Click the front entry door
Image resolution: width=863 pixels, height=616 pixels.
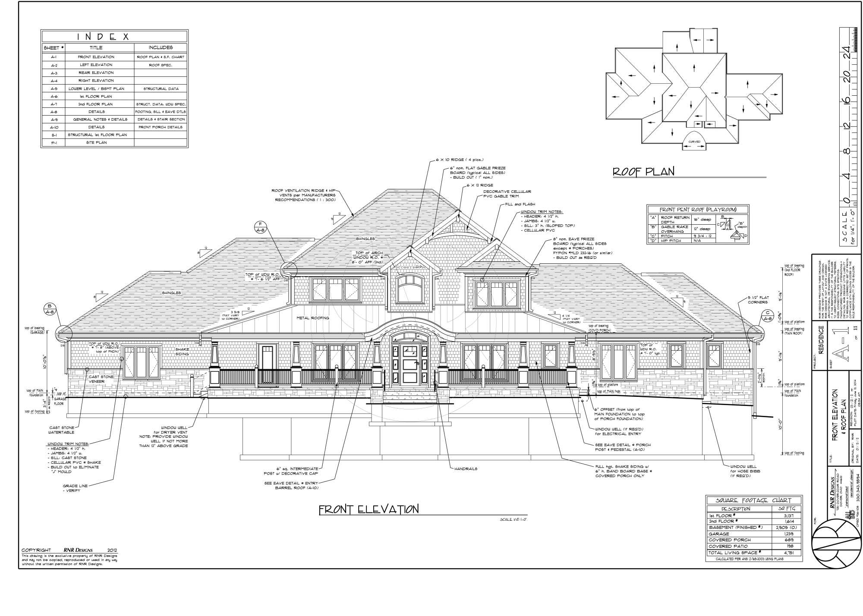click(x=409, y=364)
